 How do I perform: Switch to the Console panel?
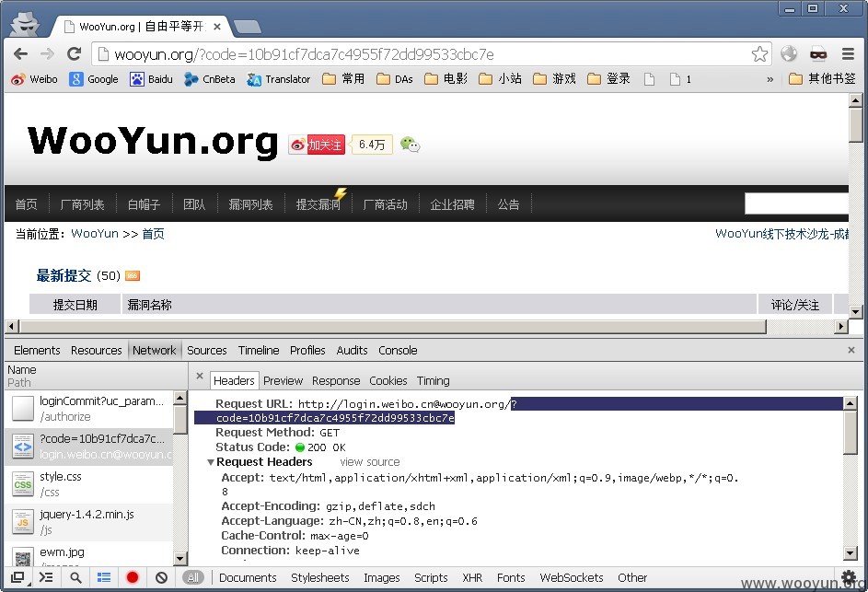[x=398, y=351]
